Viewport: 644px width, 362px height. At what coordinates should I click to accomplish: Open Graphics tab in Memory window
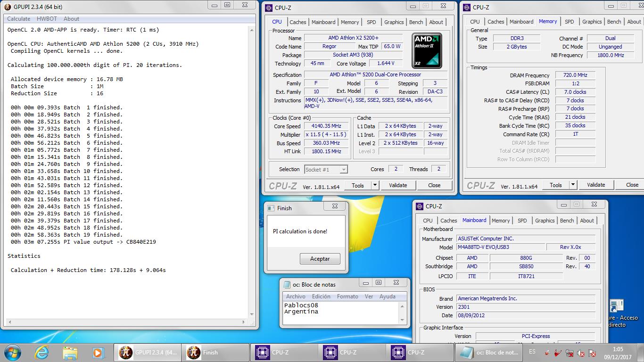pos(592,22)
